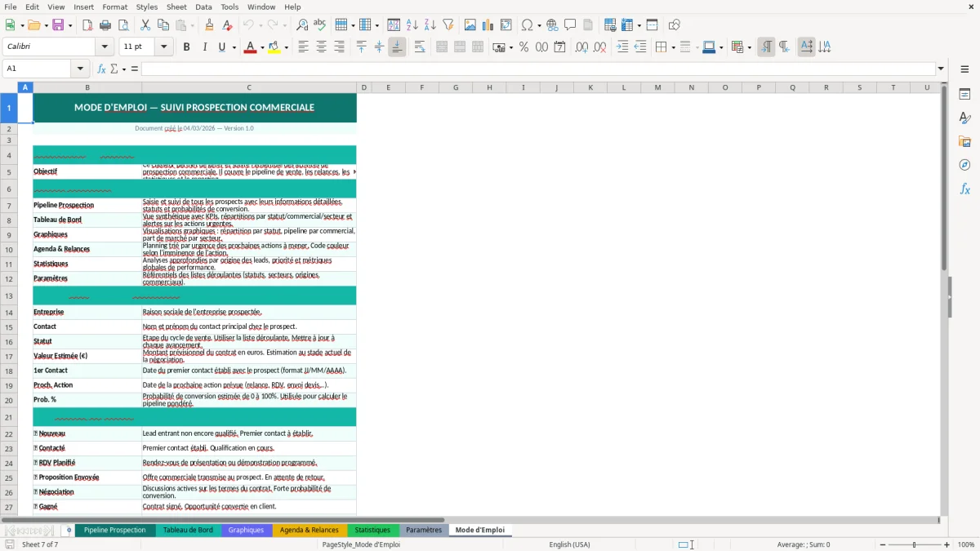
Task: Insert comment icon
Action: (570, 25)
